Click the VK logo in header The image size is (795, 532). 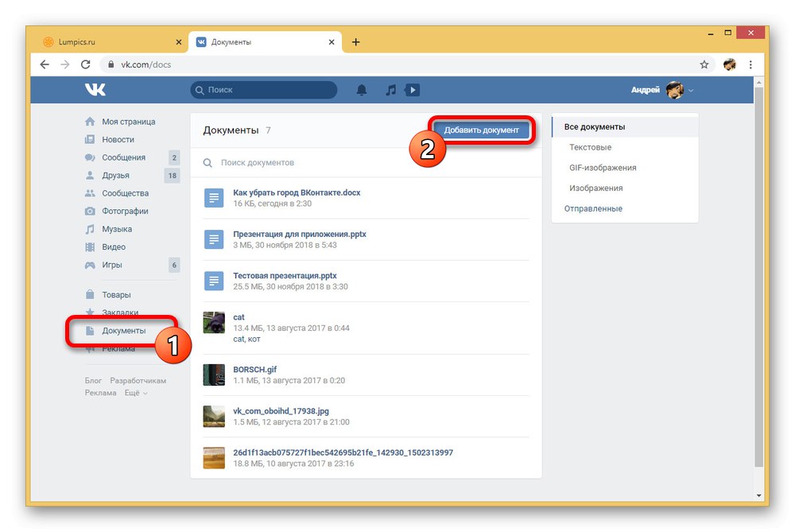(95, 90)
